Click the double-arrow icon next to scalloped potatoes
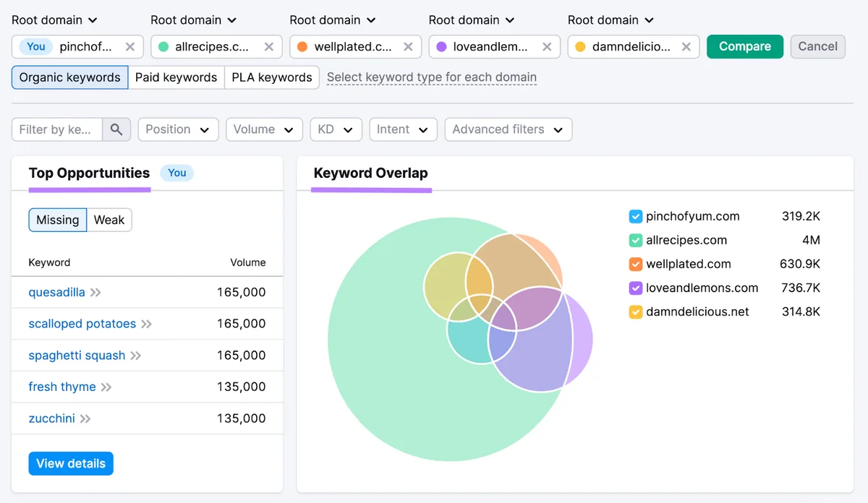The image size is (868, 503). tap(146, 324)
